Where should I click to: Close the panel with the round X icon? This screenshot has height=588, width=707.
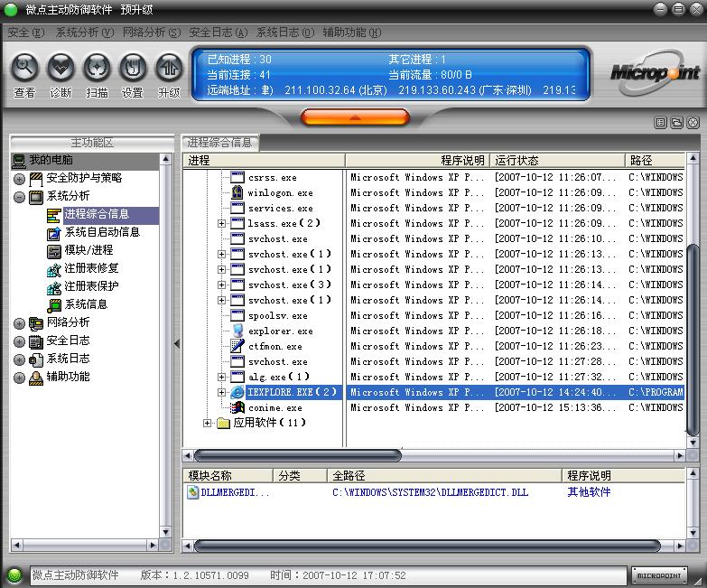point(693,122)
